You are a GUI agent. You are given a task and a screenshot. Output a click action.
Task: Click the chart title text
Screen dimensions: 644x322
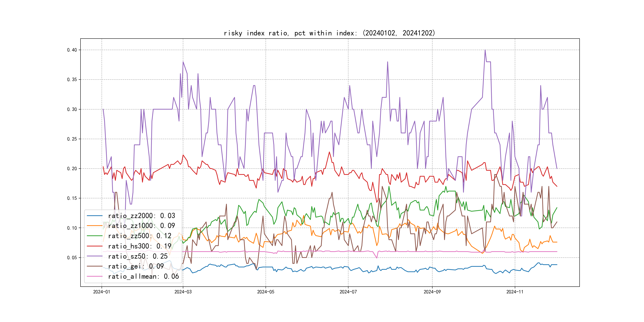coord(329,33)
